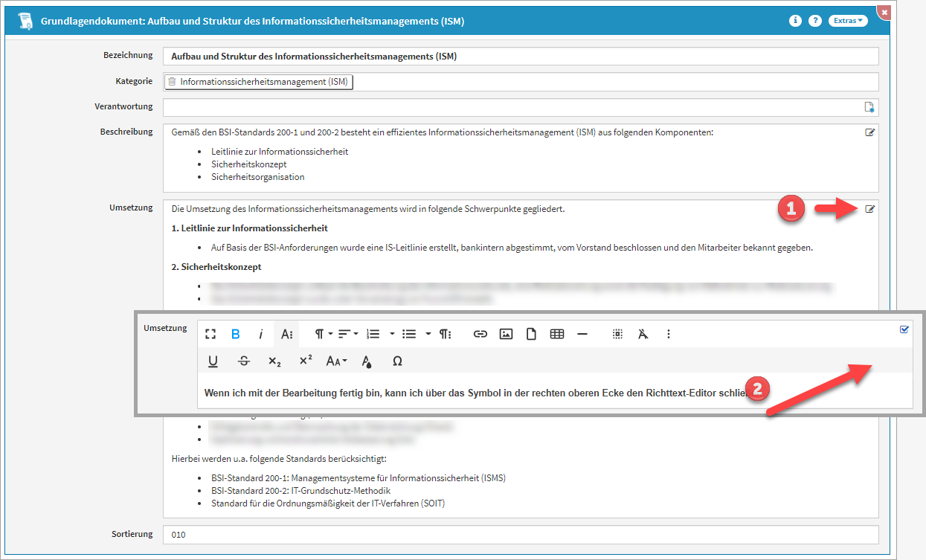This screenshot has height=560, width=926.
Task: Open the text color picker
Action: (x=366, y=361)
